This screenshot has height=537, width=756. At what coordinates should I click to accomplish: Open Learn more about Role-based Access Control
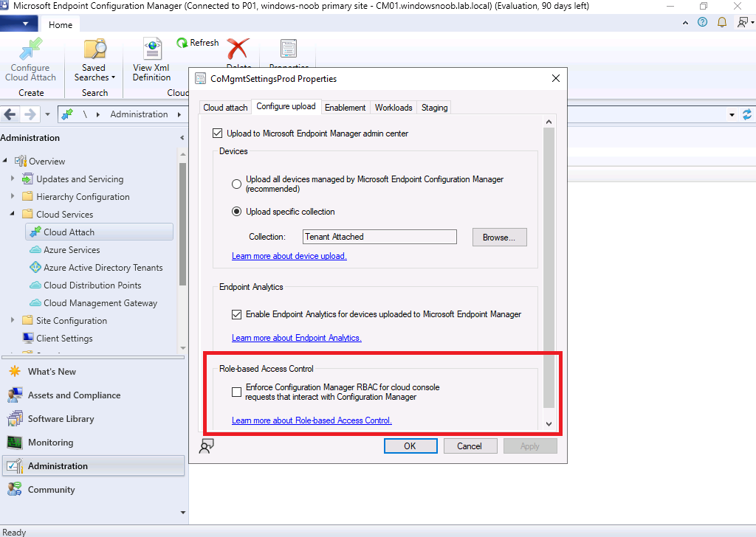312,420
